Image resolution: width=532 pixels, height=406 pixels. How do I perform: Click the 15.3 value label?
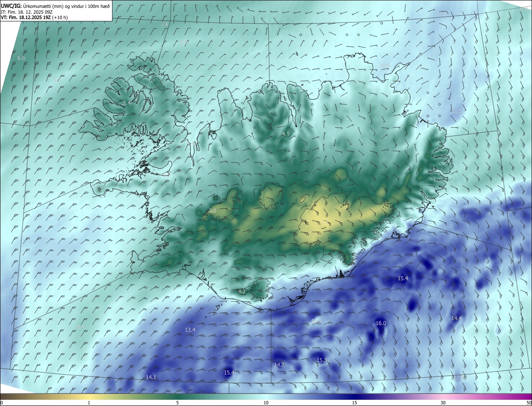(322, 360)
